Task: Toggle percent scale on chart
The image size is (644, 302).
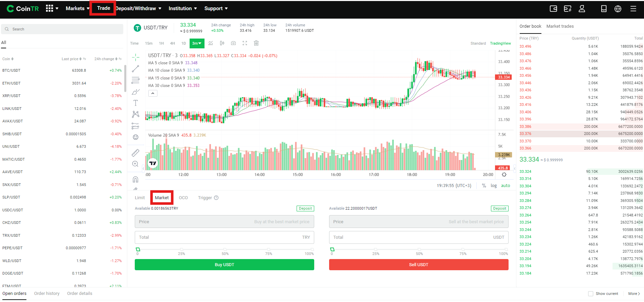Action: [484, 185]
